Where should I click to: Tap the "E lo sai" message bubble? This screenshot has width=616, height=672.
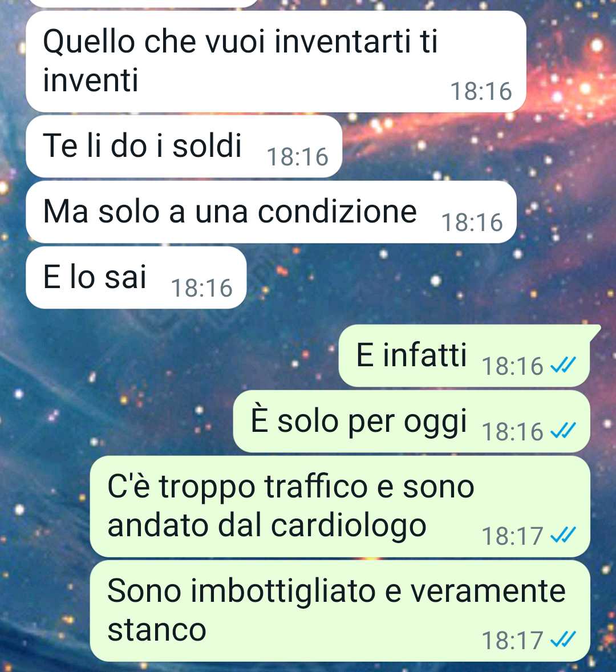[x=136, y=277]
